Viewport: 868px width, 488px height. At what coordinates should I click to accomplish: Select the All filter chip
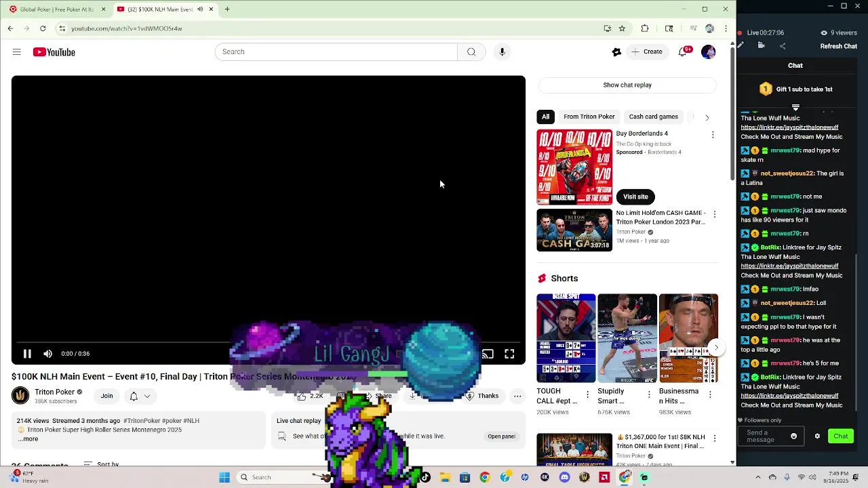[545, 117]
